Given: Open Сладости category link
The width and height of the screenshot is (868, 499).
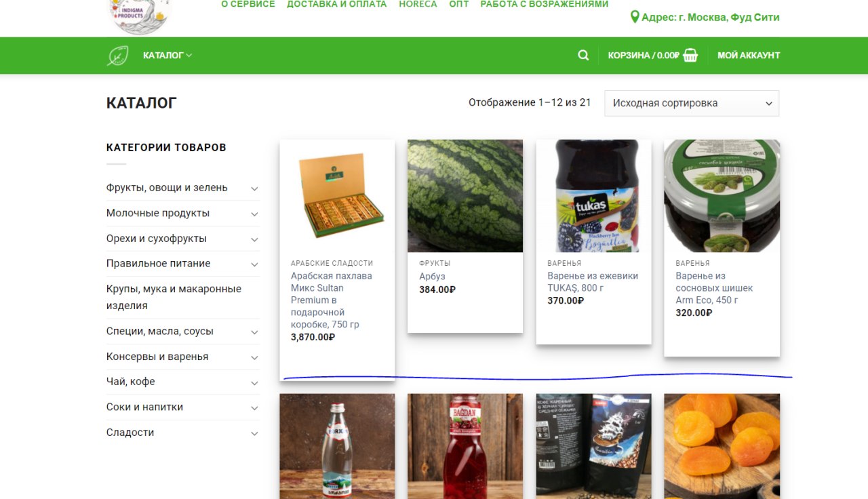Looking at the screenshot, I should tap(130, 433).
